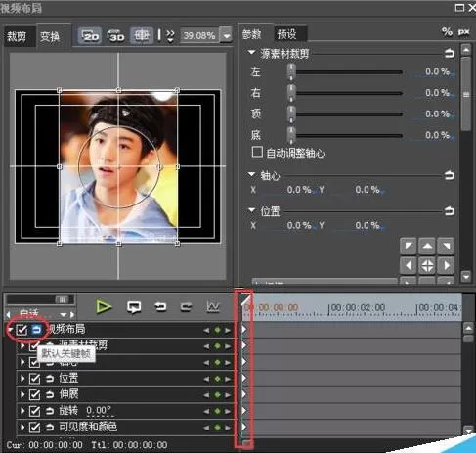Open the 预设 tab
The width and height of the screenshot is (476, 453).
(286, 34)
